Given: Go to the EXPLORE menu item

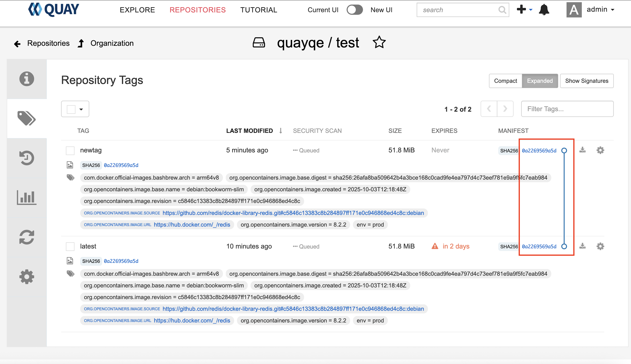Looking at the screenshot, I should (x=137, y=10).
